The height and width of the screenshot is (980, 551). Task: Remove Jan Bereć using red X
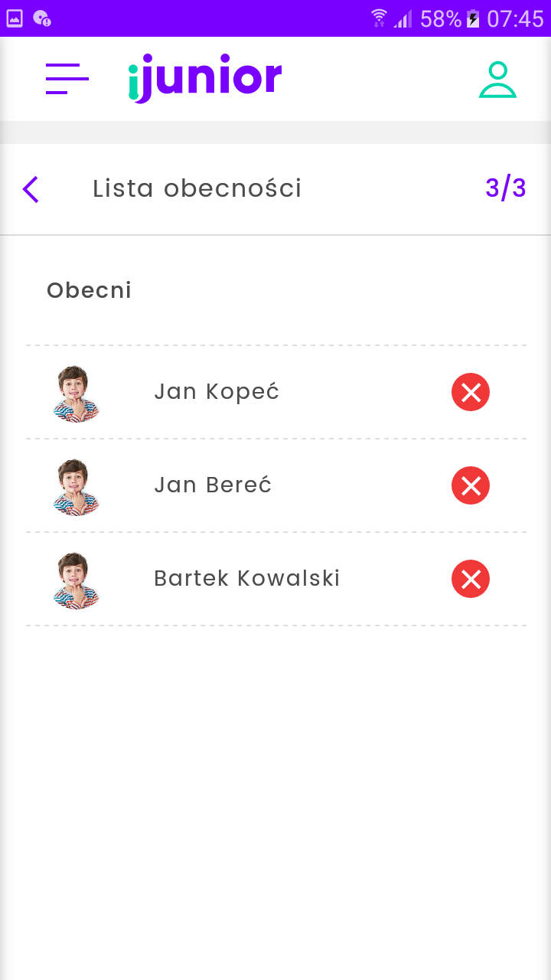(471, 485)
